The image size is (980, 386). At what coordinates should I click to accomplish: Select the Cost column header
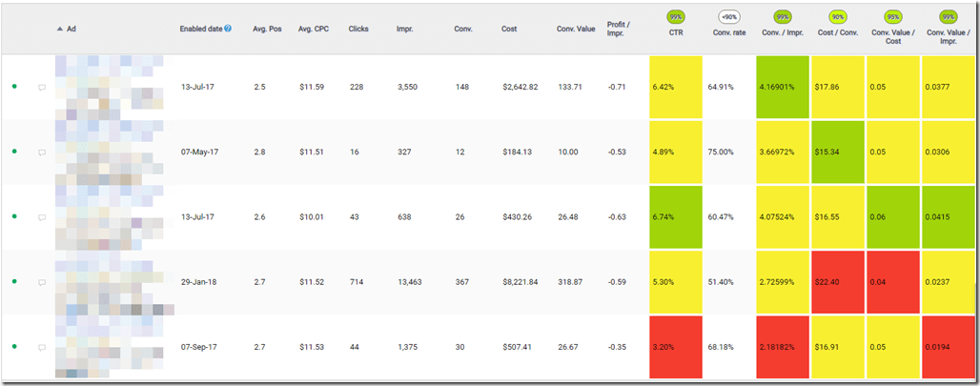[x=509, y=29]
